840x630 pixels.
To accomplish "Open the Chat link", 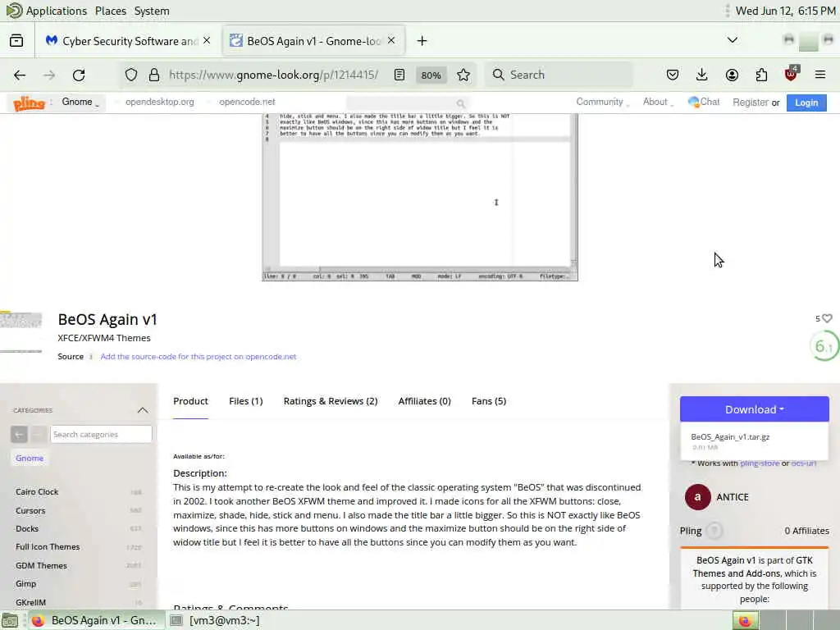I will tap(705, 102).
